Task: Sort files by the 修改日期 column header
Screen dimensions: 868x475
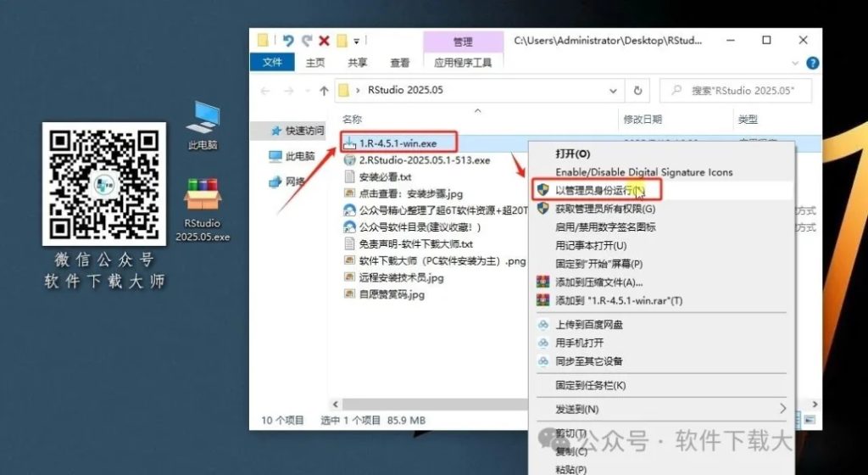Action: [643, 119]
